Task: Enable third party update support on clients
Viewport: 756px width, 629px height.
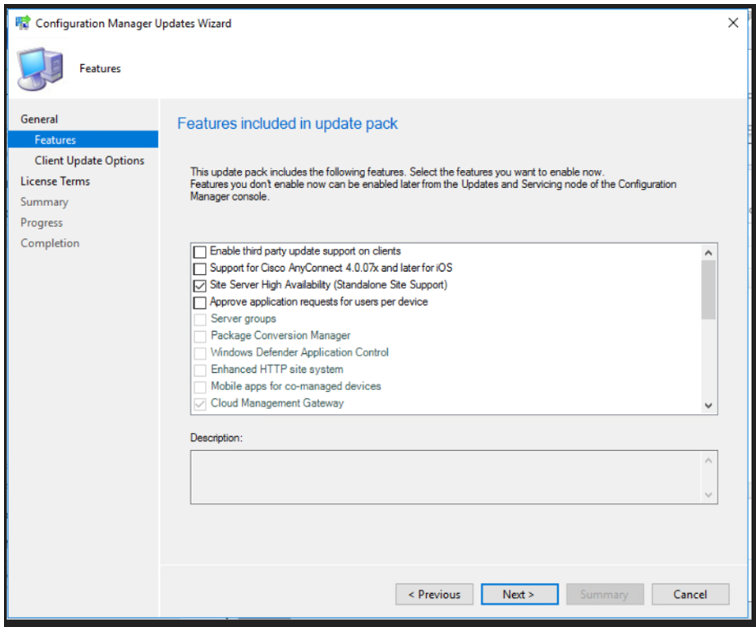Action: click(200, 252)
